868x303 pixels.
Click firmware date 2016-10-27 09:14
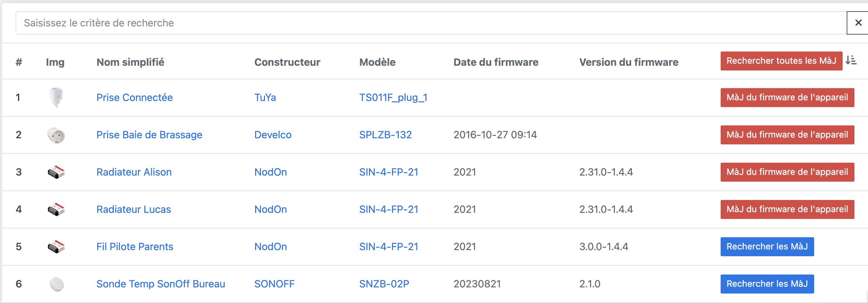[495, 135]
